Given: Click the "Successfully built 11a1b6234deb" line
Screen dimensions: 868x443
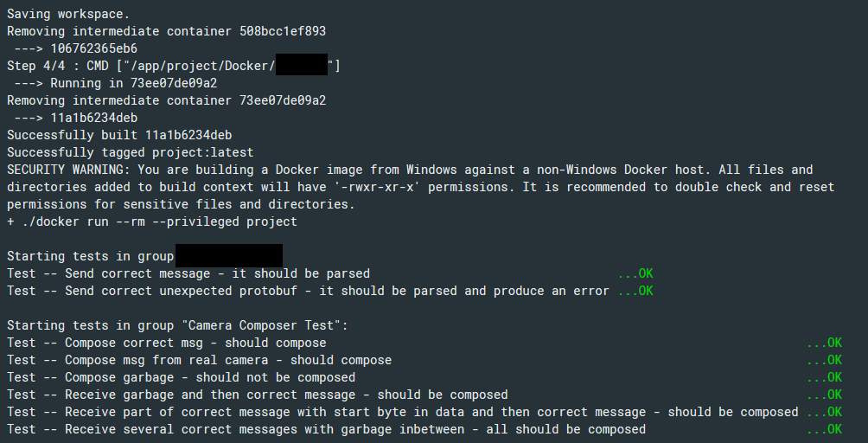Looking at the screenshot, I should pyautogui.click(x=119, y=135).
